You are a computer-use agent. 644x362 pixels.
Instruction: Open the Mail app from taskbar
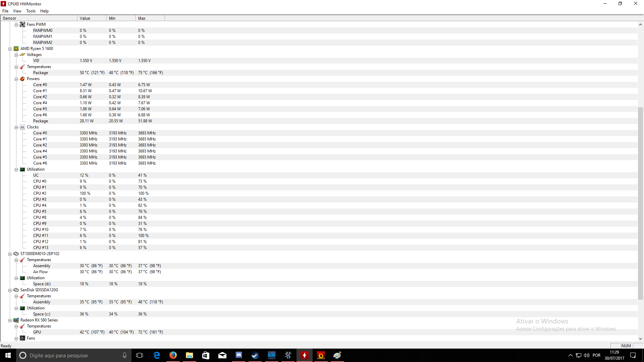coord(222,355)
